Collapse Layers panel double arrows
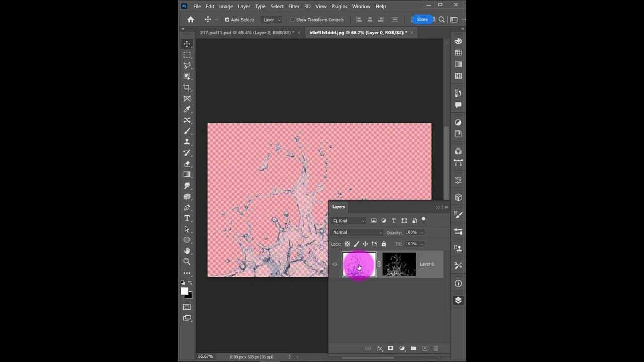This screenshot has height=362, width=644. tap(438, 207)
